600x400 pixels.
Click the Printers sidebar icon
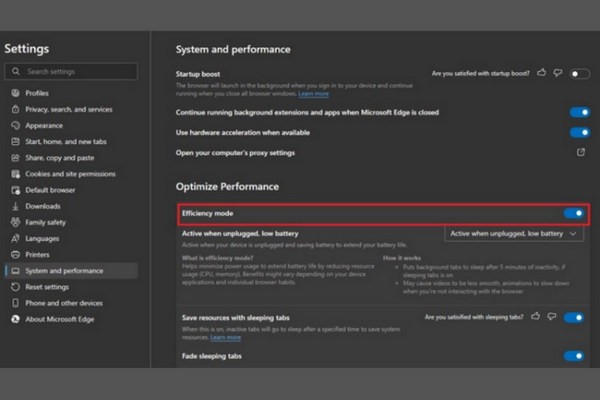pos(15,254)
